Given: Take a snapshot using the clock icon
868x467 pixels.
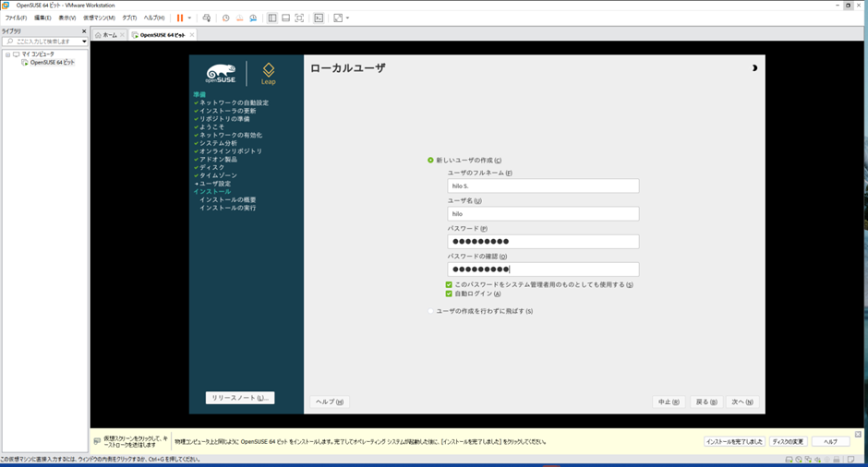Looking at the screenshot, I should (225, 18).
